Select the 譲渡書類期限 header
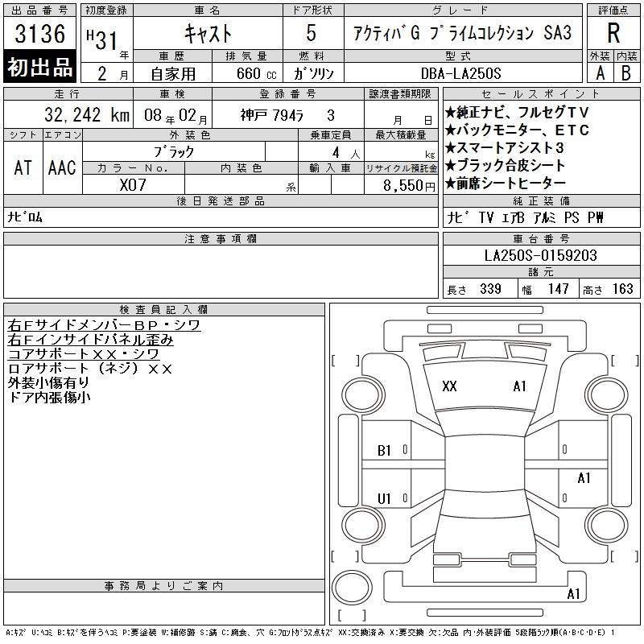 400,94
